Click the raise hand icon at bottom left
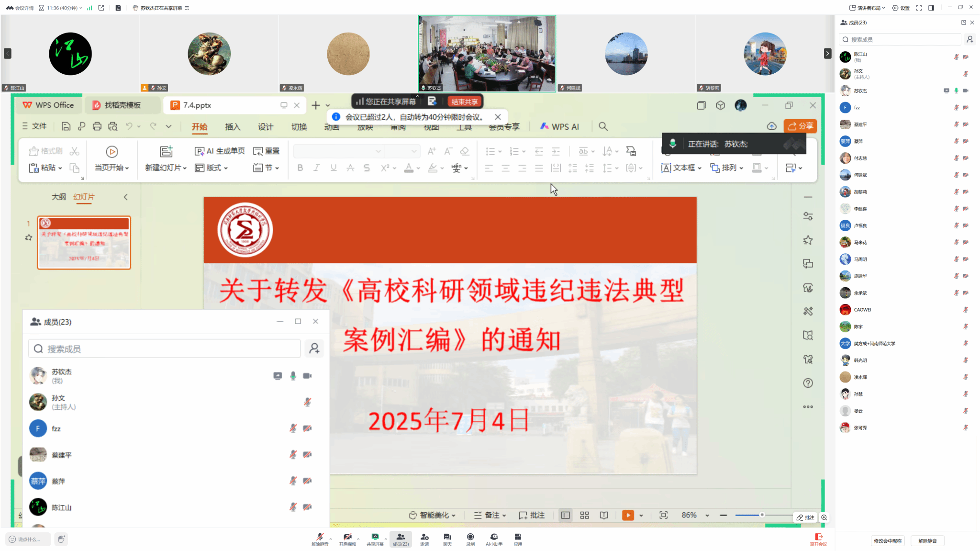Screen dimensions: 980x551 61,539
